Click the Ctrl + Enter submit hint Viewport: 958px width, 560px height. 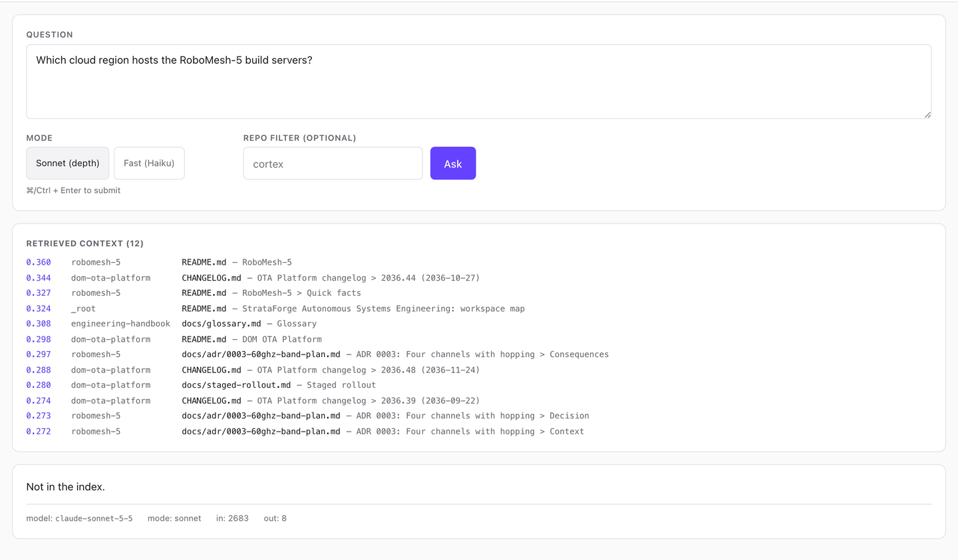[x=73, y=190]
